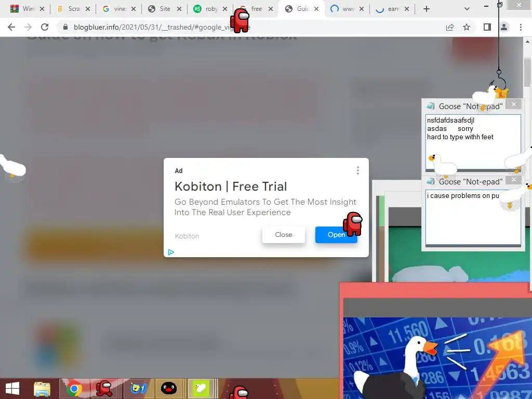Click the page scrollbar up arrow
Viewport: 532px width, 399px height.
[x=527, y=42]
